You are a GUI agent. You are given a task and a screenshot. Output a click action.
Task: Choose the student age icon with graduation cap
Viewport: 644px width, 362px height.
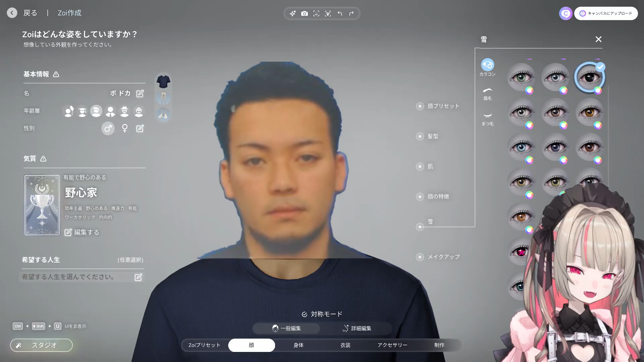click(82, 111)
